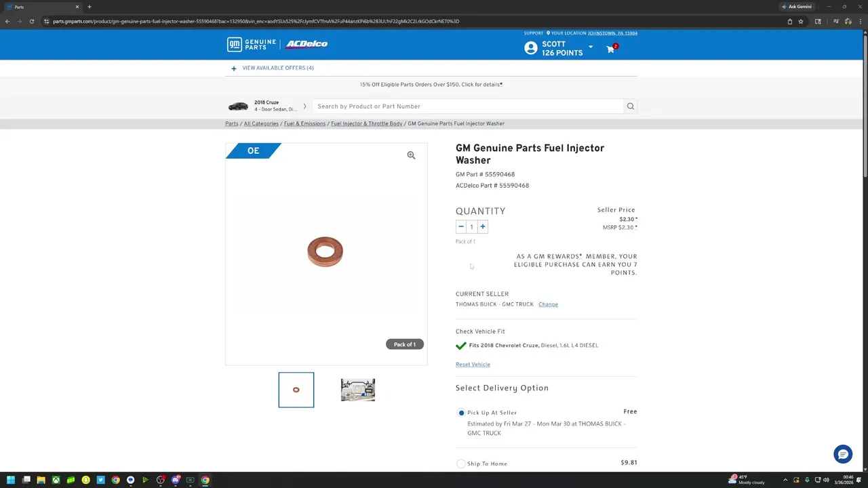Click Change seller link
The width and height of the screenshot is (868, 488).
point(548,304)
